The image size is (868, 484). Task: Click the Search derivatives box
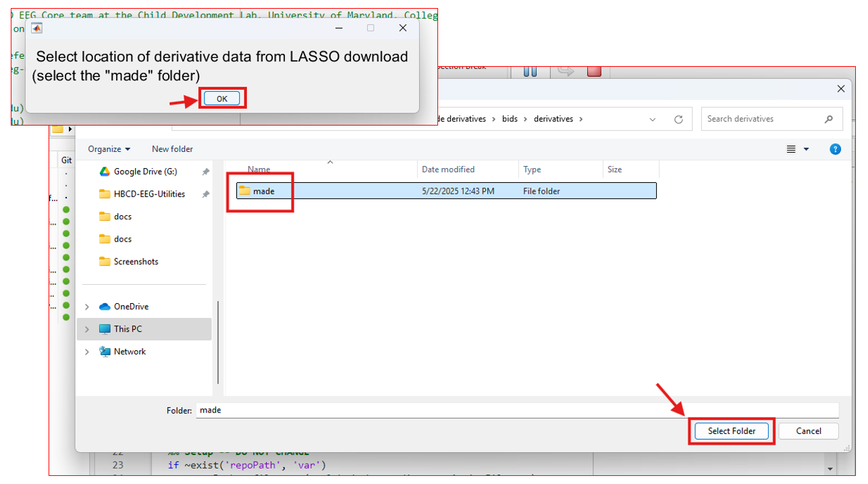click(x=771, y=119)
